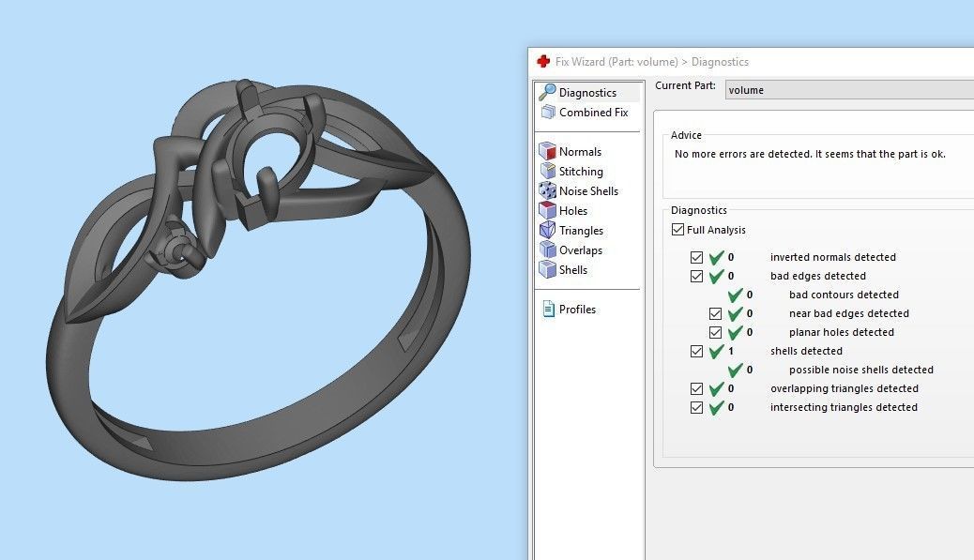The image size is (974, 560).
Task: Click the Shells cube icon
Action: [547, 269]
